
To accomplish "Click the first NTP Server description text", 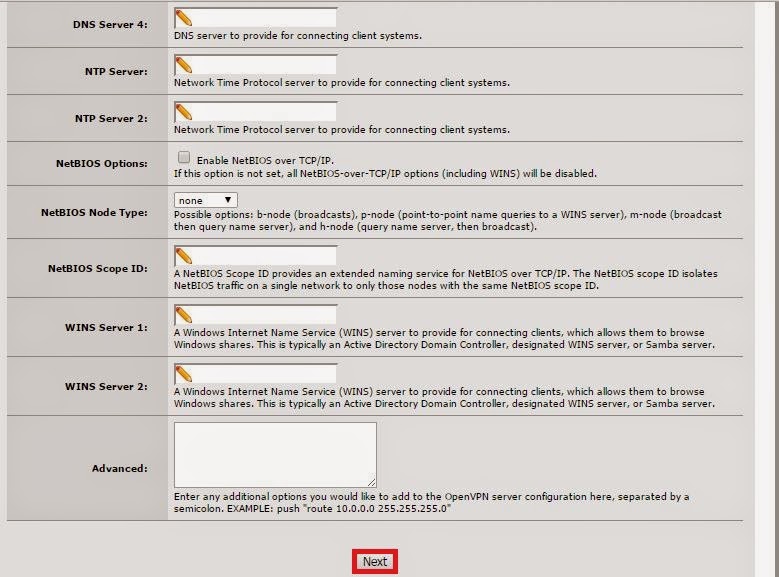I will pyautogui.click(x=342, y=82).
